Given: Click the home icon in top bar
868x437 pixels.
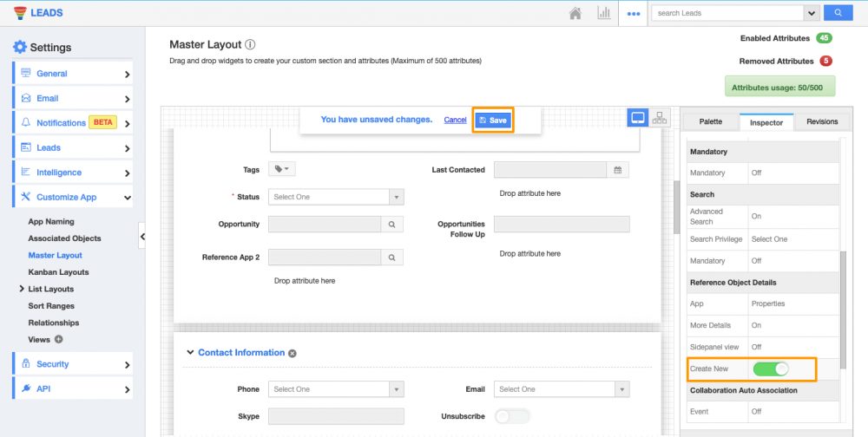Looking at the screenshot, I should click(x=575, y=13).
